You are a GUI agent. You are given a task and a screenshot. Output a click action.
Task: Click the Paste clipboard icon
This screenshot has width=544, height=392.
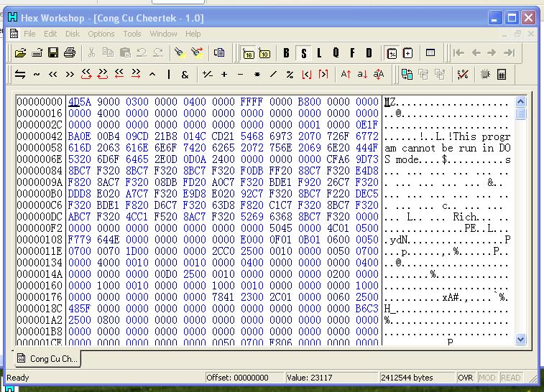tap(125, 52)
